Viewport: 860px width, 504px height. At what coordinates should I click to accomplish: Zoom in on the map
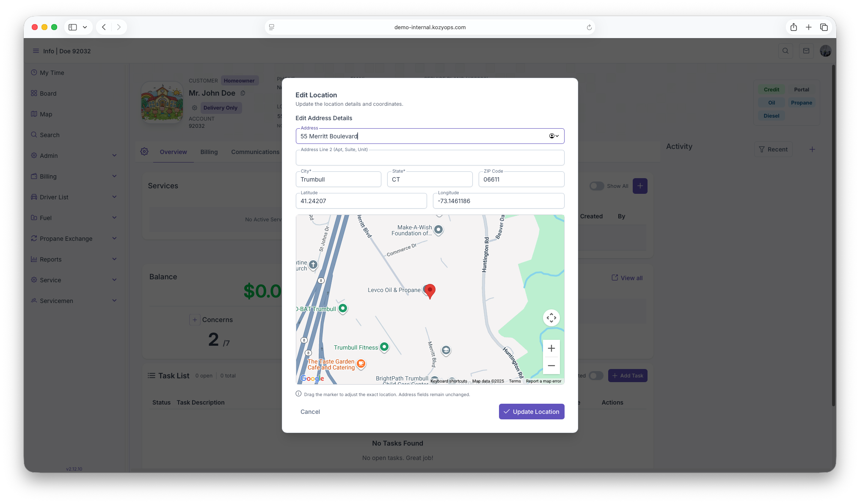pyautogui.click(x=551, y=348)
